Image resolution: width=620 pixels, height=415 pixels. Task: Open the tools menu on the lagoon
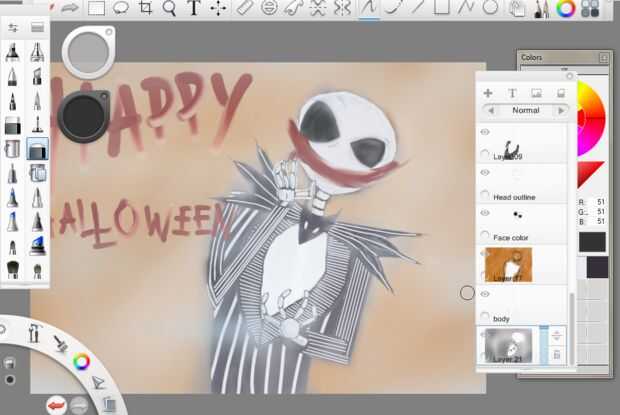click(x=34, y=333)
